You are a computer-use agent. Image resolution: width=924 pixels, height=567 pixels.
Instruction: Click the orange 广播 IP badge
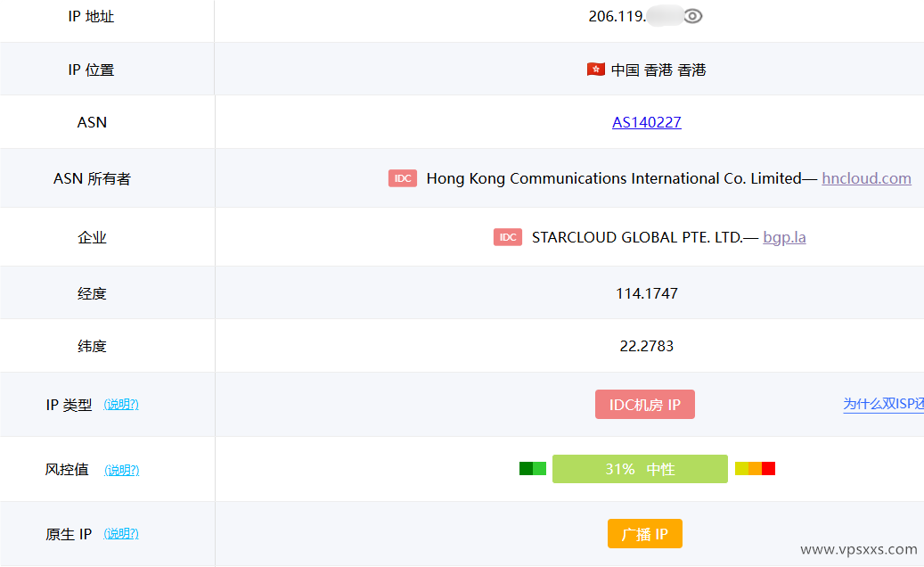tap(644, 533)
